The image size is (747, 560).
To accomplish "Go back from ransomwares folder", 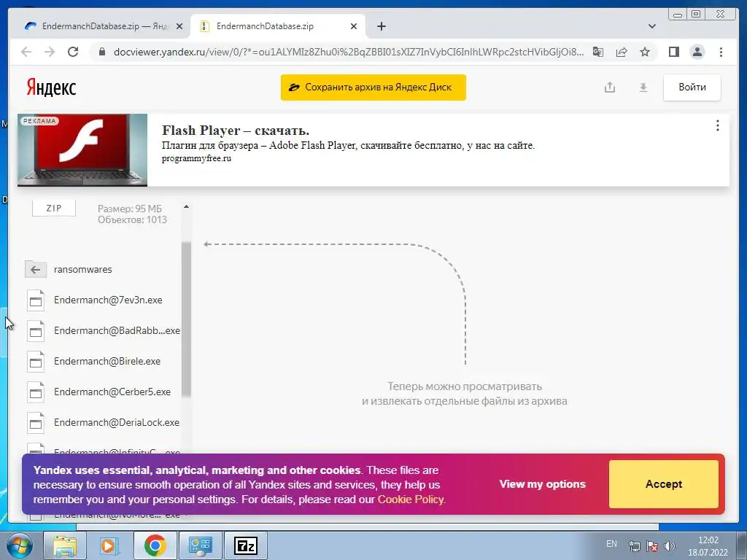I will pyautogui.click(x=36, y=270).
